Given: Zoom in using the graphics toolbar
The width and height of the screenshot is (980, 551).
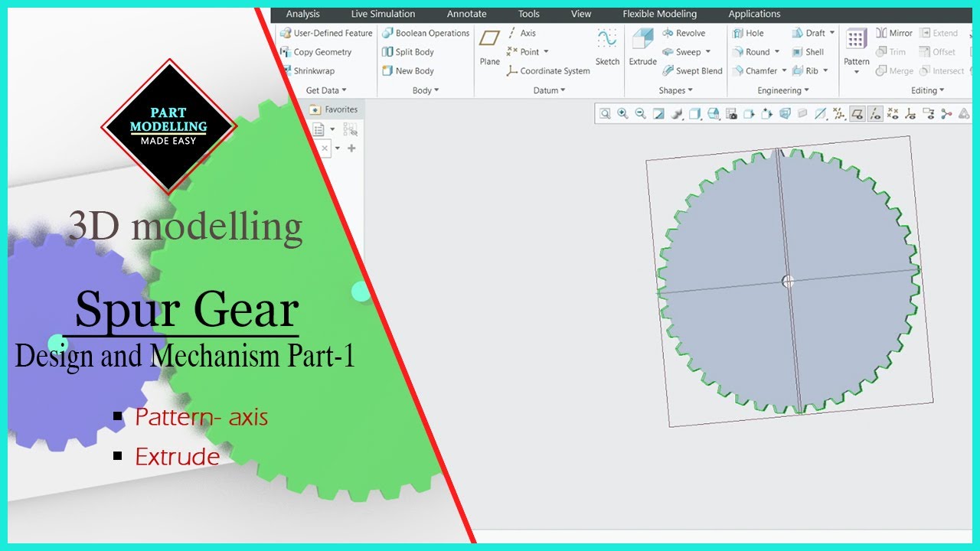Looking at the screenshot, I should click(622, 114).
